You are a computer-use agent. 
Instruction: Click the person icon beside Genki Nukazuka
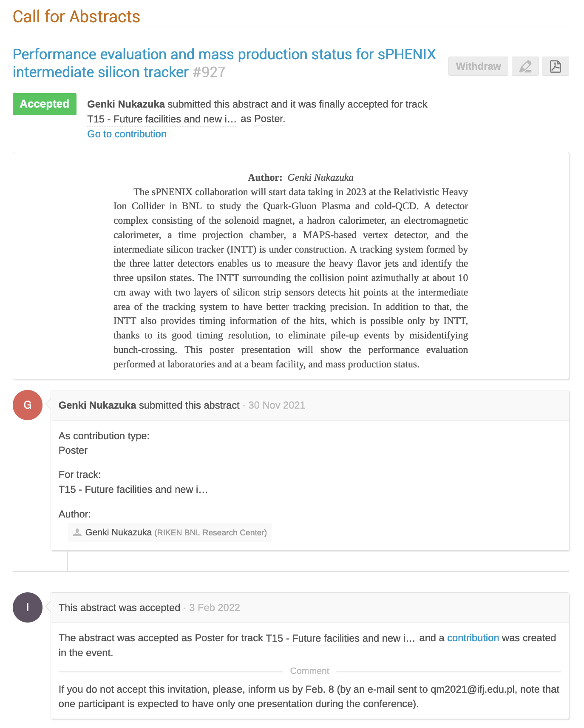[x=77, y=532]
